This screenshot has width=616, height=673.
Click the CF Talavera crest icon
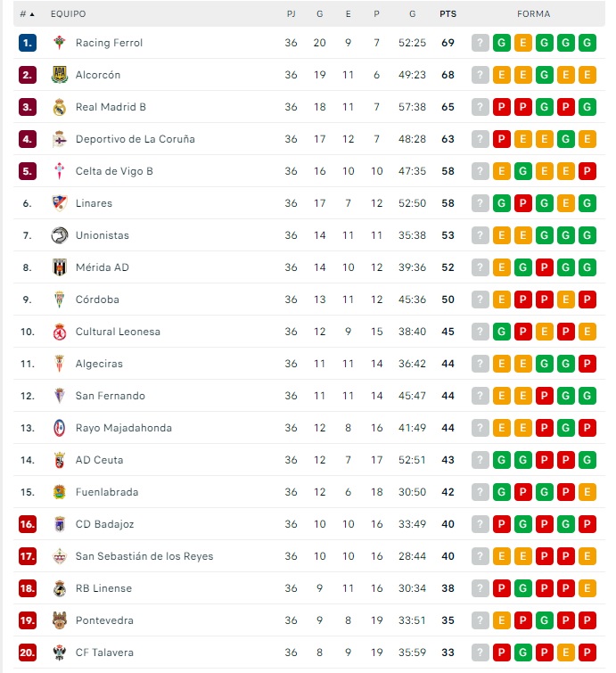(60, 652)
